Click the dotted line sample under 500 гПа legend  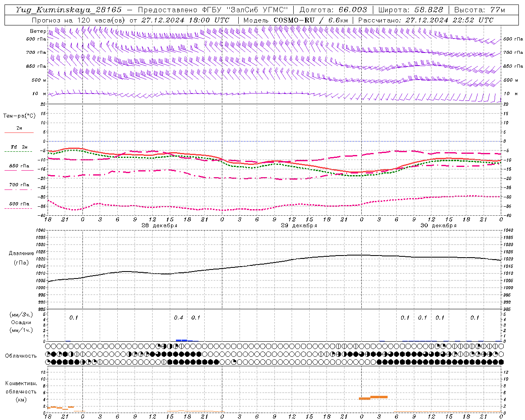pos(19,209)
